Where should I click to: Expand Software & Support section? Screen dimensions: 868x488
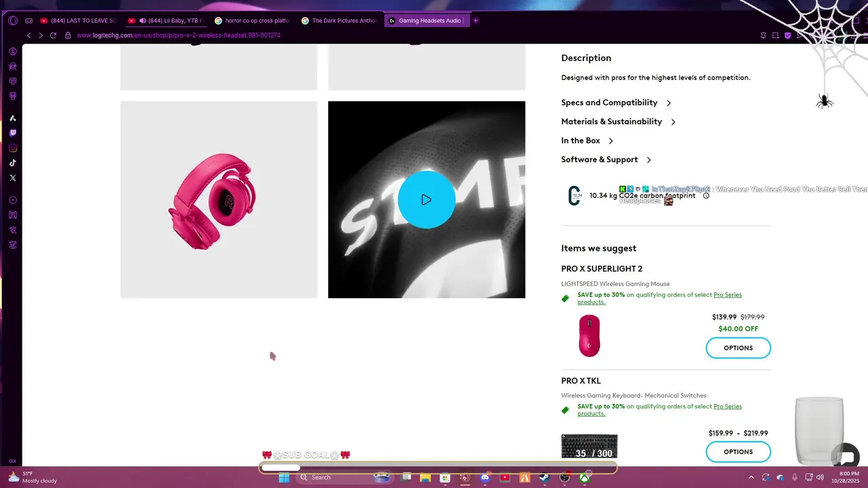(x=606, y=159)
